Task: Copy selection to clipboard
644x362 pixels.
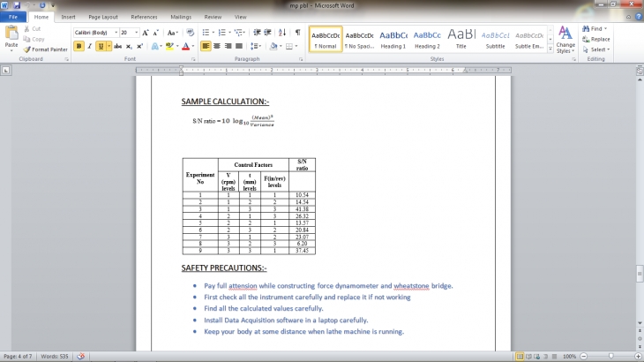Action: pyautogui.click(x=34, y=39)
